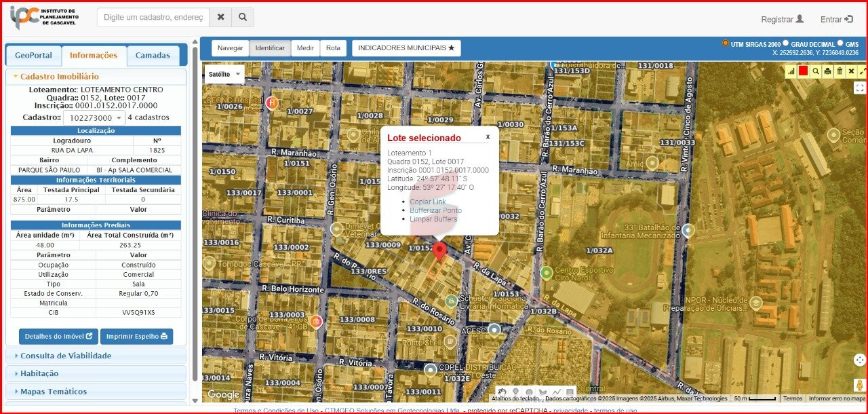Image resolution: width=868 pixels, height=414 pixels.
Task: Click Detalhes do Imóvel button
Action: coord(58,337)
